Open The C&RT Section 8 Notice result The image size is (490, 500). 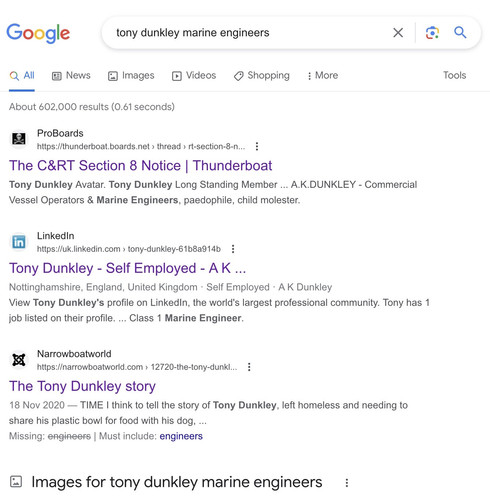141,166
